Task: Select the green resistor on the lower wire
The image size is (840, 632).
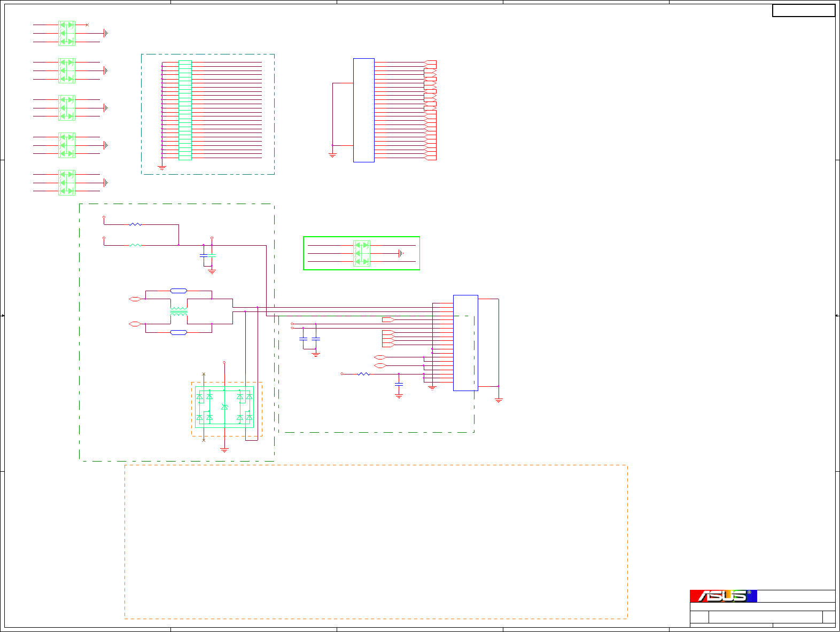Action: pos(136,245)
